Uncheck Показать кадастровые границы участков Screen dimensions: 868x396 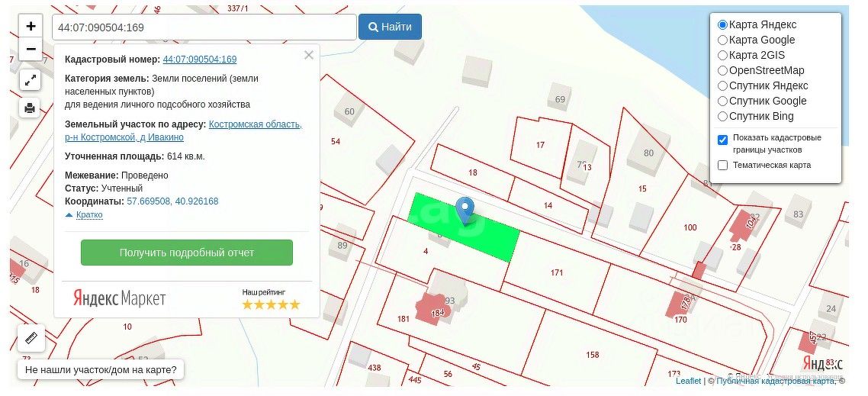point(722,140)
